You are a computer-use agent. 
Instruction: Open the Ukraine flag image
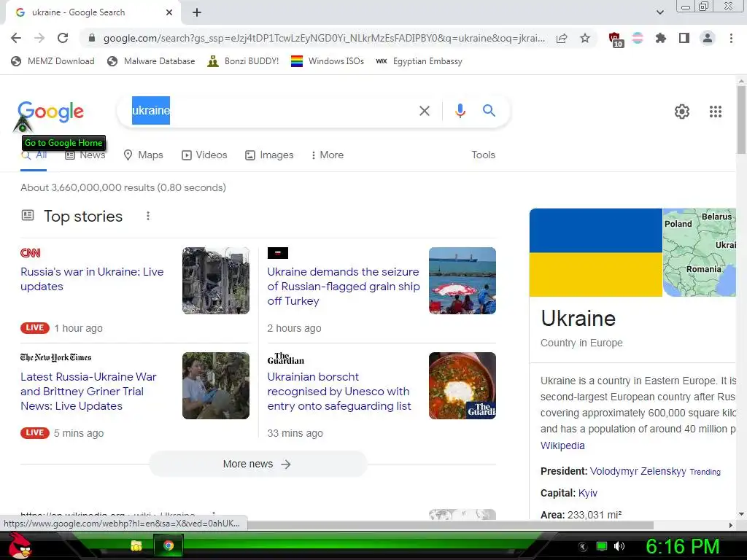pos(595,252)
